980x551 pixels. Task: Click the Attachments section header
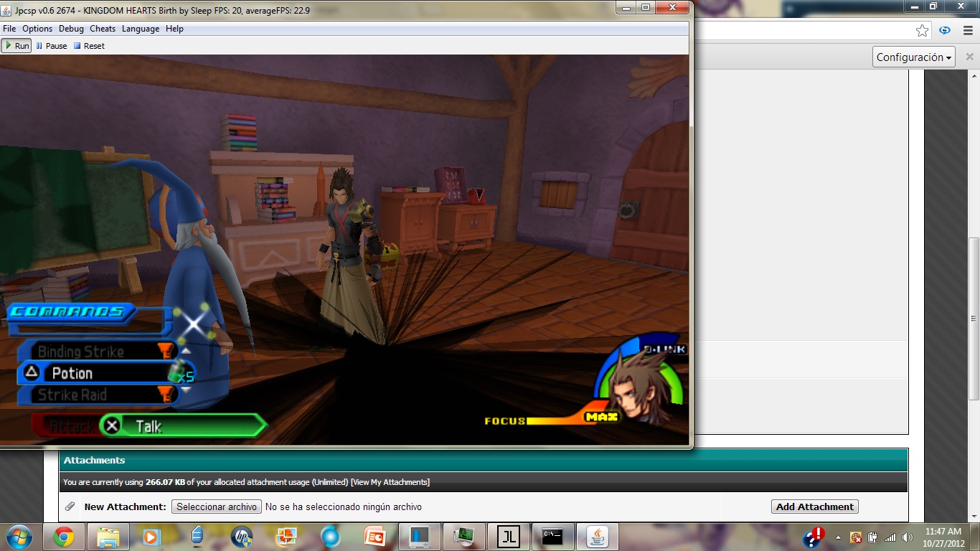tap(484, 460)
